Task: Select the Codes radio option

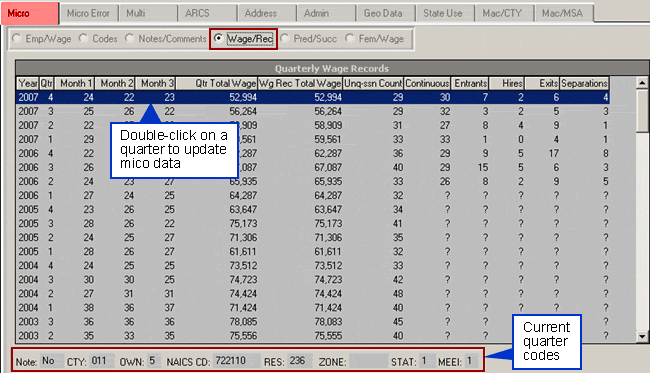Action: (x=98, y=39)
